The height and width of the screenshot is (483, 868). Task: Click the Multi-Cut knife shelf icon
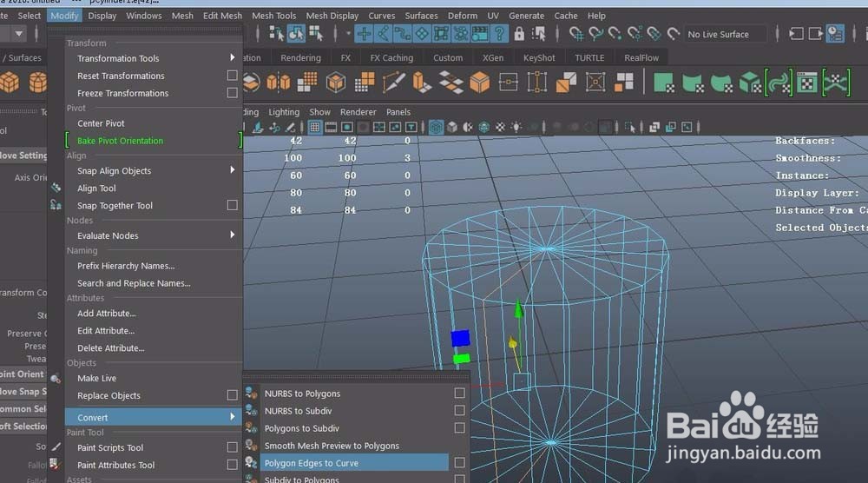(x=393, y=83)
